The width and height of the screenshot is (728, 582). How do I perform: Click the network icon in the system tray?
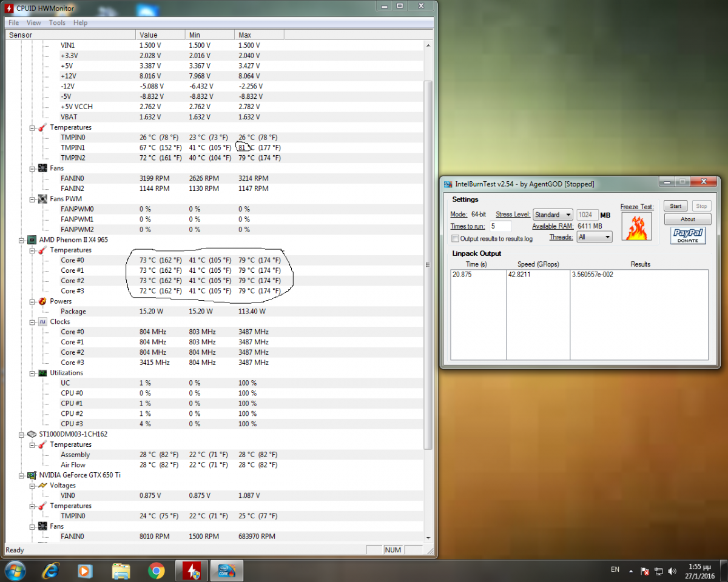[658, 571]
